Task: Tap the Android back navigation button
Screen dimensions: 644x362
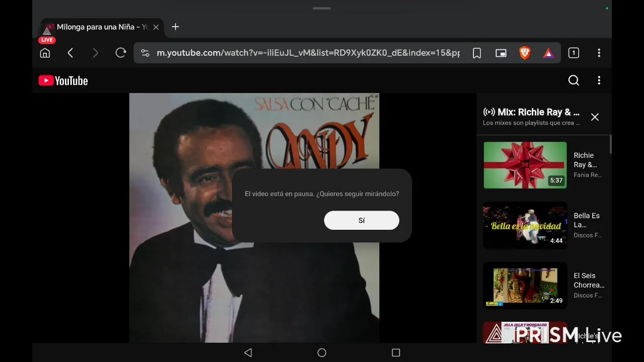Action: pos(248,353)
